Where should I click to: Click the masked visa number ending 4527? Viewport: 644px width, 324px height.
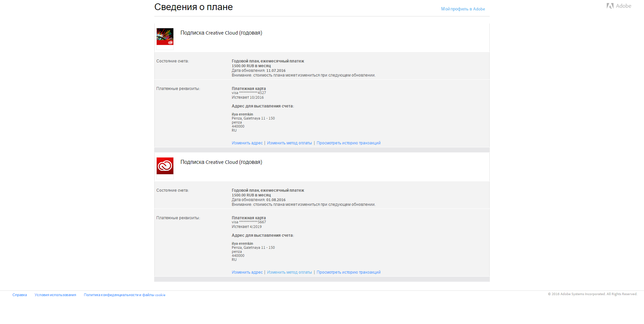pyautogui.click(x=249, y=93)
